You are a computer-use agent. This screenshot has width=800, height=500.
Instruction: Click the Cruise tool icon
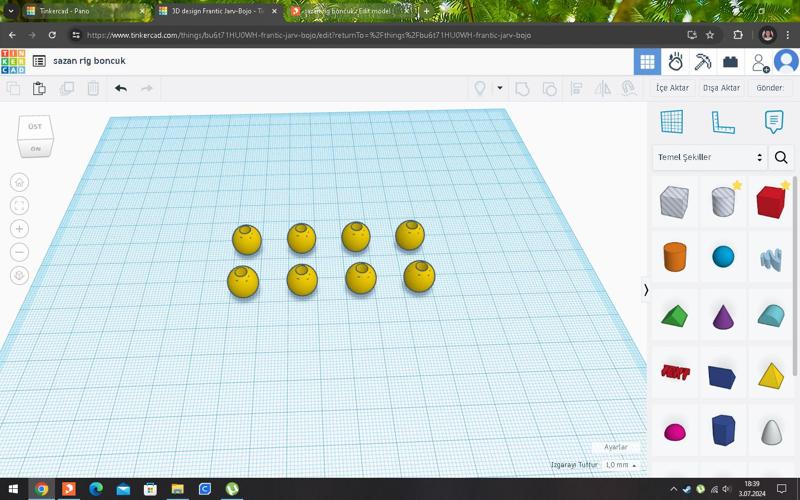(629, 89)
